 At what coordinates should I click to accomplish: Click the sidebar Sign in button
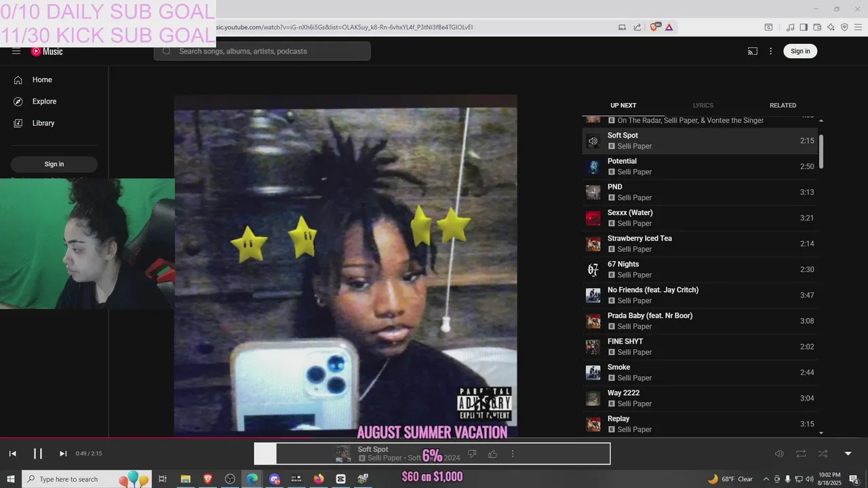pyautogui.click(x=54, y=164)
